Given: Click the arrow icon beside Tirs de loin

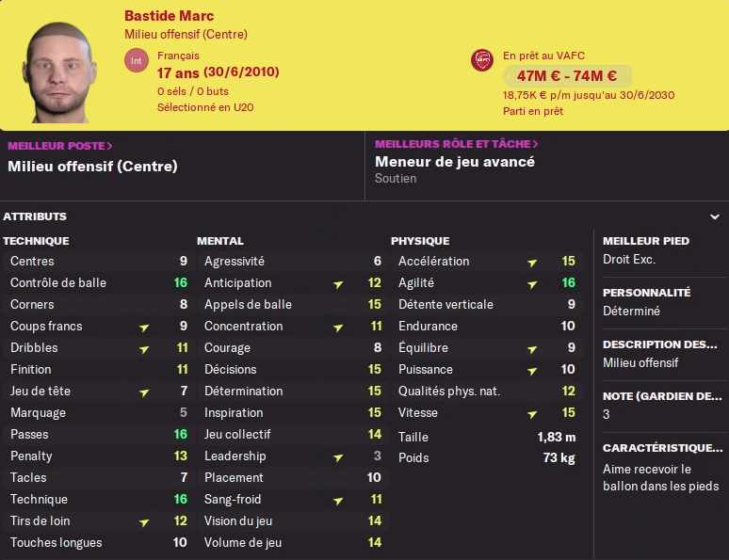Looking at the screenshot, I should coord(144,522).
